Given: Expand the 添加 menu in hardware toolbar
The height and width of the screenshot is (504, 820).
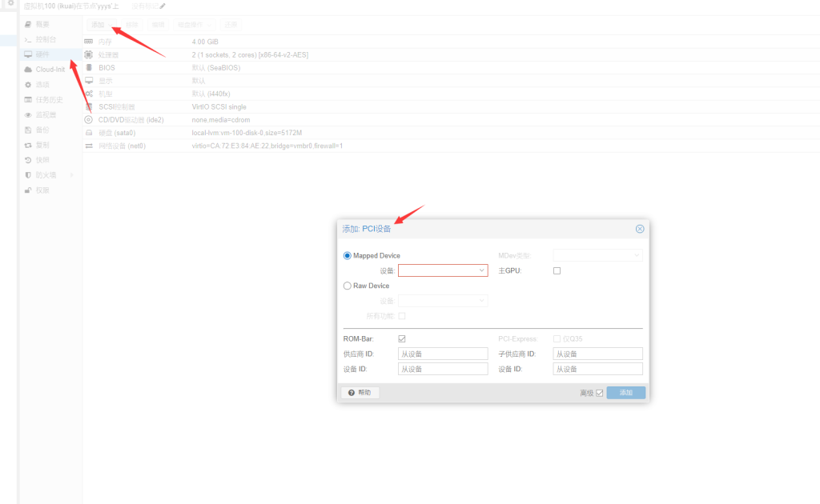Looking at the screenshot, I should coord(102,25).
